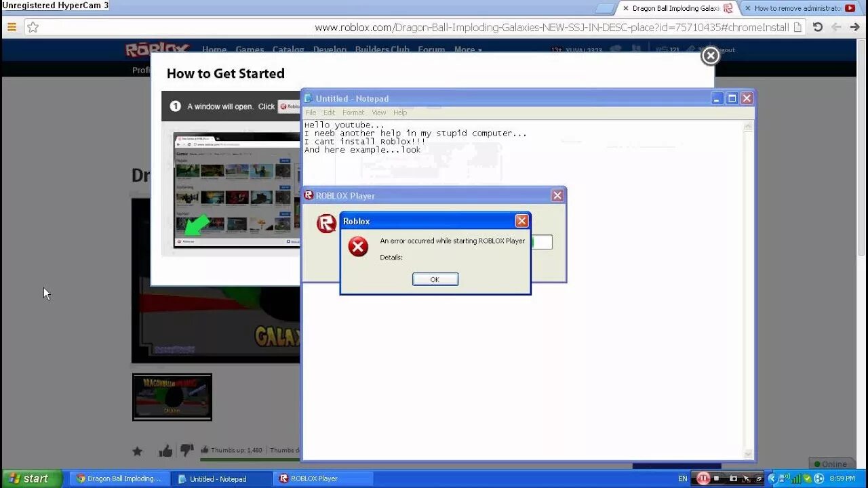This screenshot has height=488, width=868.
Task: Click the round blue tray icon
Action: (818, 479)
